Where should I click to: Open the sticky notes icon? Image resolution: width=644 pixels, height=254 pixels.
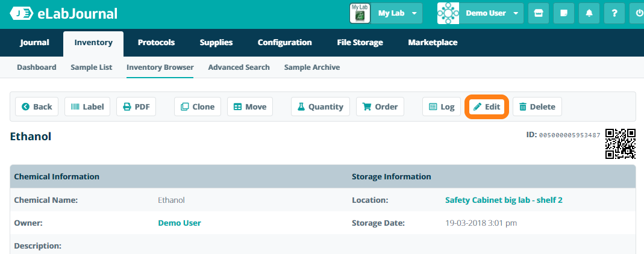(x=564, y=13)
